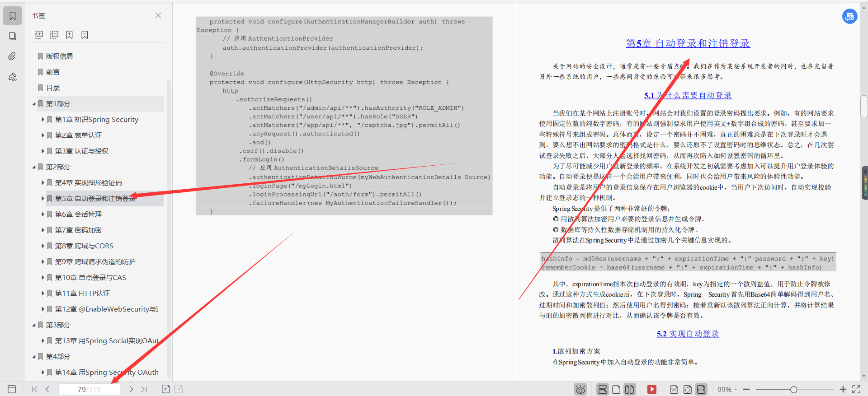Open the 前言 bookmark

pyautogui.click(x=52, y=72)
